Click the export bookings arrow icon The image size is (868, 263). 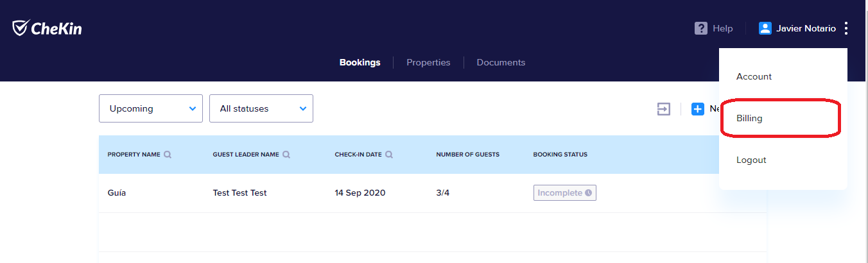(663, 109)
